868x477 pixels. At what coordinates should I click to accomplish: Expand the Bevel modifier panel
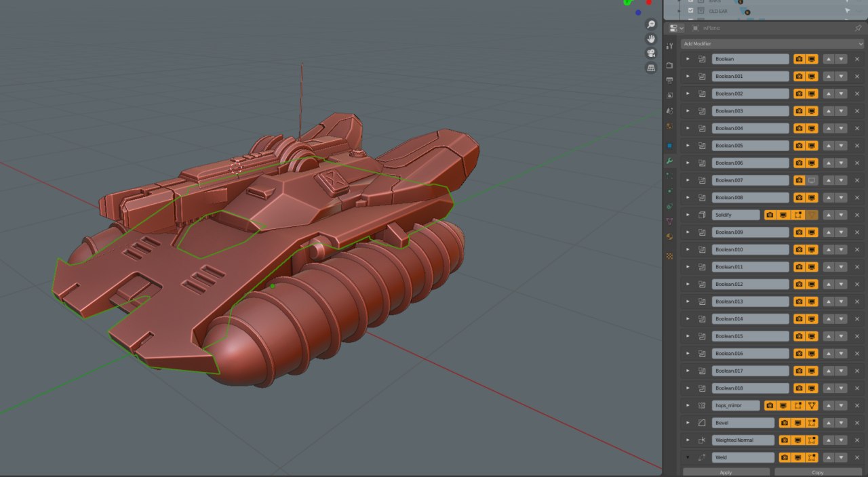pyautogui.click(x=688, y=423)
